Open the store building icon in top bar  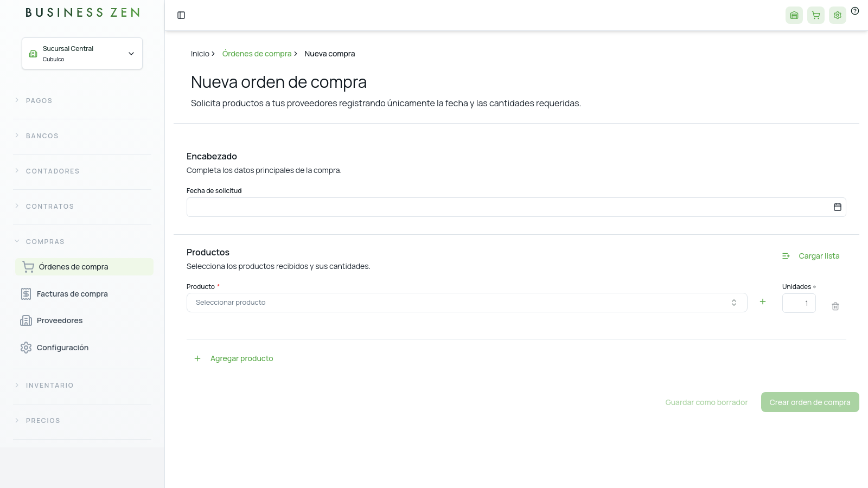[x=794, y=15]
